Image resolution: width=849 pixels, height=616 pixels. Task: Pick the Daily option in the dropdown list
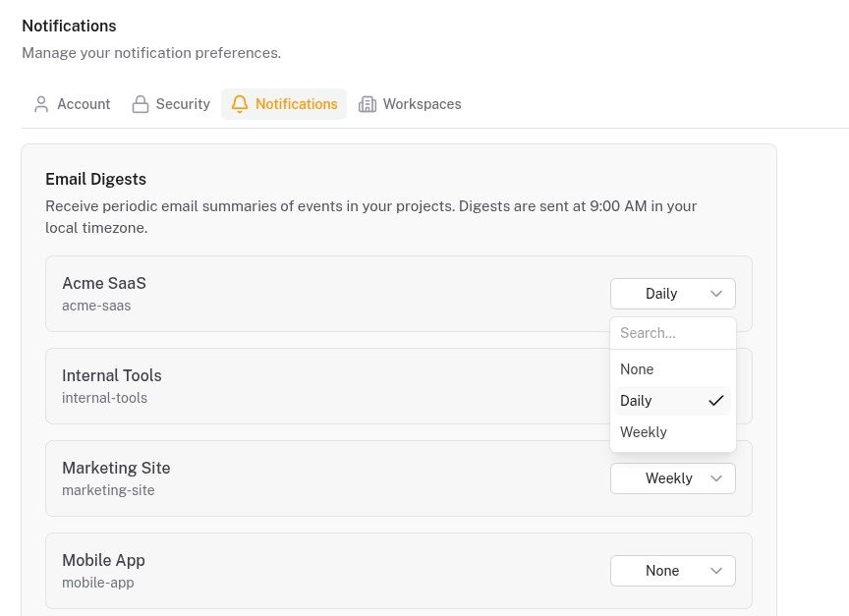pyautogui.click(x=637, y=401)
